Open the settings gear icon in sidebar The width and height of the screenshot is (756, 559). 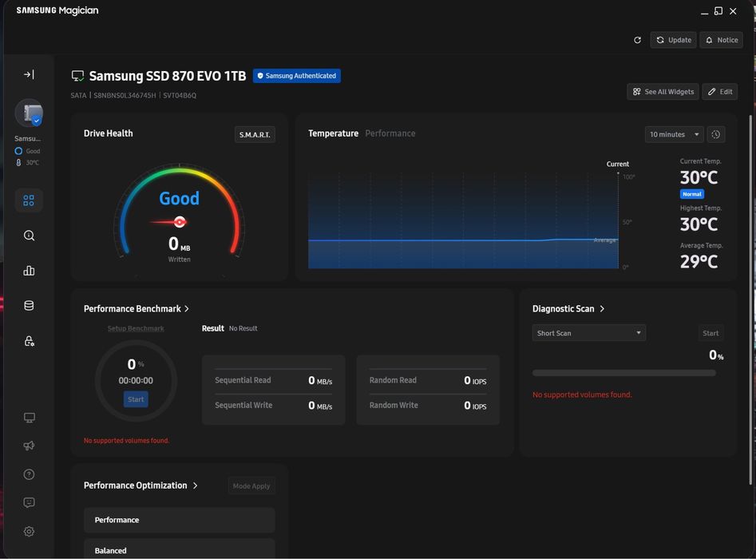29,532
